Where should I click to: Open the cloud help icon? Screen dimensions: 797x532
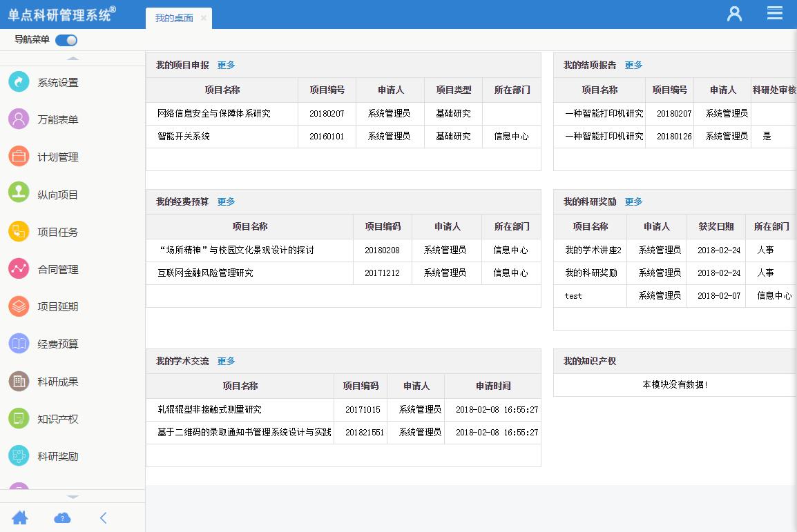point(62,518)
